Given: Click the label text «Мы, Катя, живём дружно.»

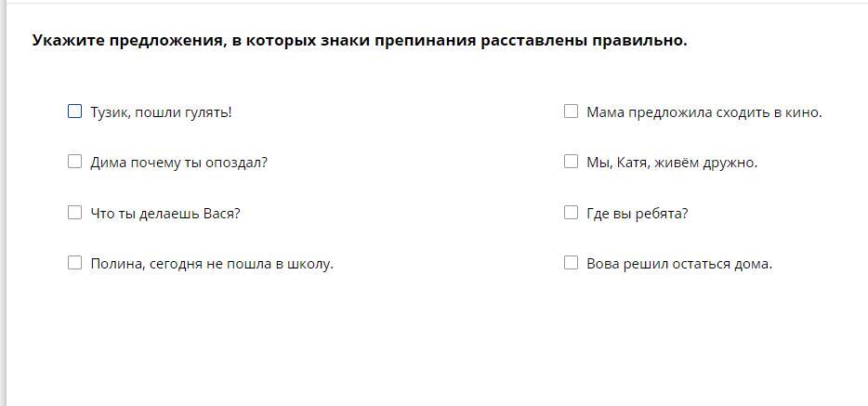Looking at the screenshot, I should click(672, 163).
